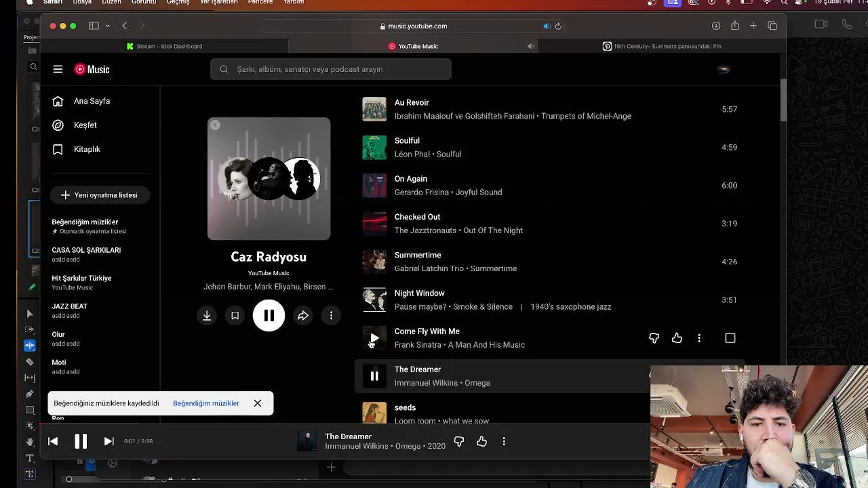The width and height of the screenshot is (868, 488).
Task: Go back in Safari
Action: pos(125,26)
